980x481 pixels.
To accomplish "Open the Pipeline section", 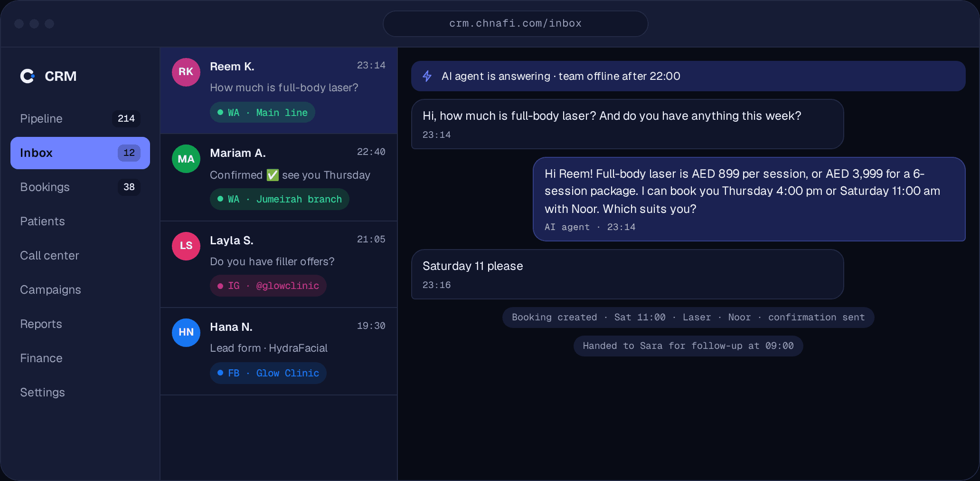I will pyautogui.click(x=80, y=119).
